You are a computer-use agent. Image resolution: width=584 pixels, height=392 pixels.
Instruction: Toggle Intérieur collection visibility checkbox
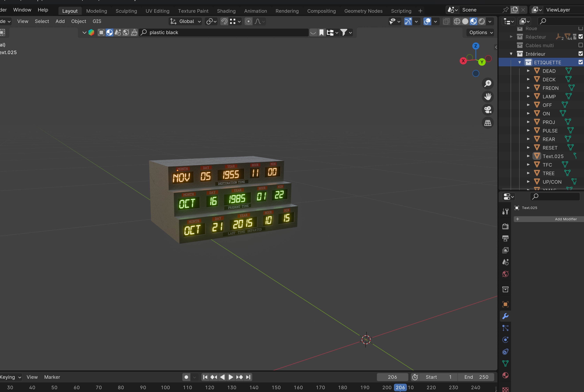(x=581, y=54)
